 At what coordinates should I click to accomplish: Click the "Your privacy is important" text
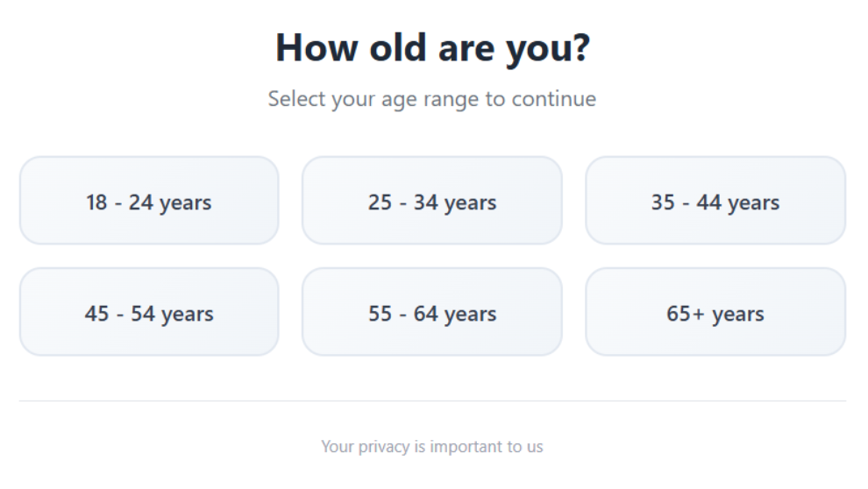(x=432, y=447)
